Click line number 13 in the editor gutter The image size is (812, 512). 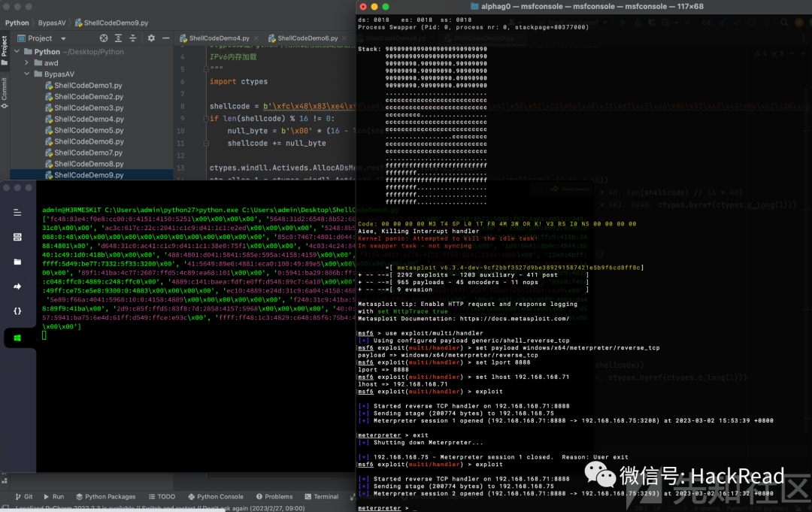(180, 168)
